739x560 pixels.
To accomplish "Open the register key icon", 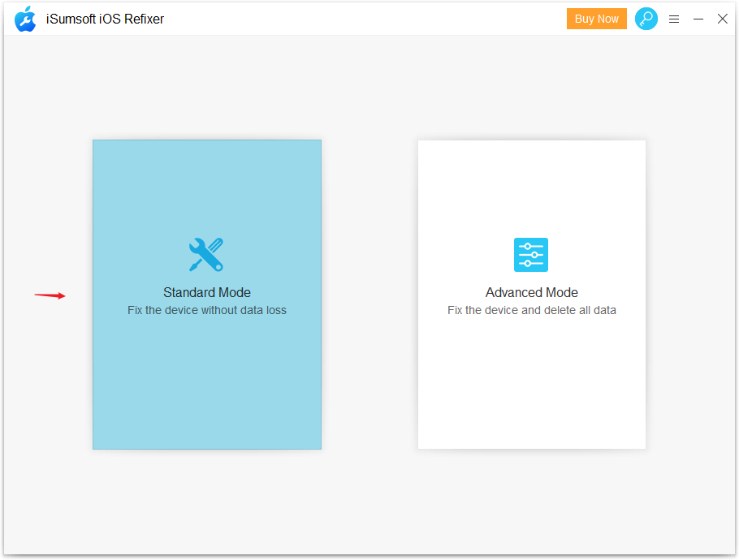I will [x=646, y=19].
